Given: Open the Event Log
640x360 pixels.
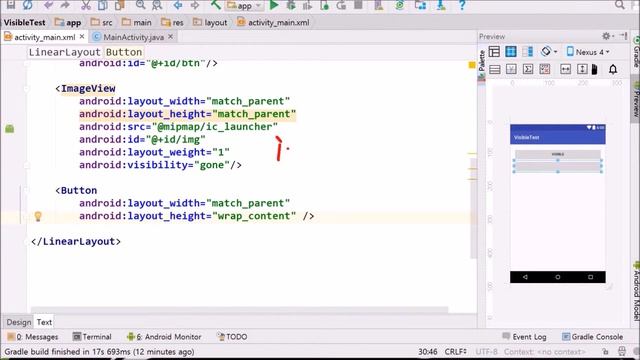Looking at the screenshot, I should [524, 337].
